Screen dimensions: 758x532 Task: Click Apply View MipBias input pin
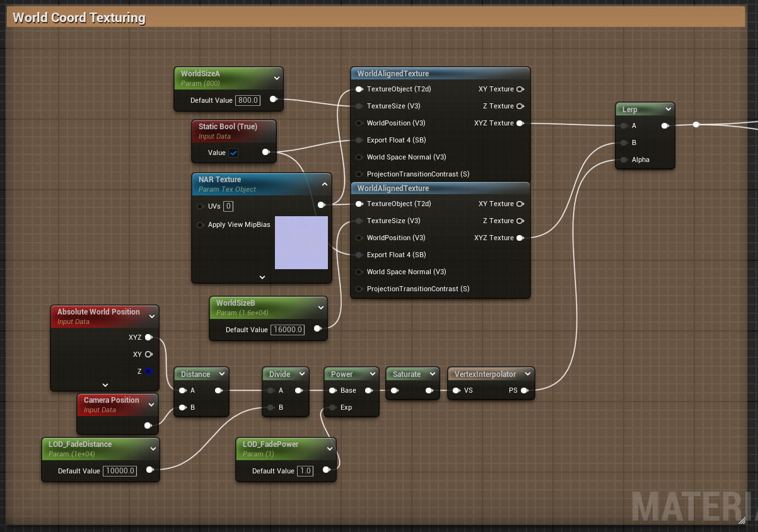pos(201,224)
